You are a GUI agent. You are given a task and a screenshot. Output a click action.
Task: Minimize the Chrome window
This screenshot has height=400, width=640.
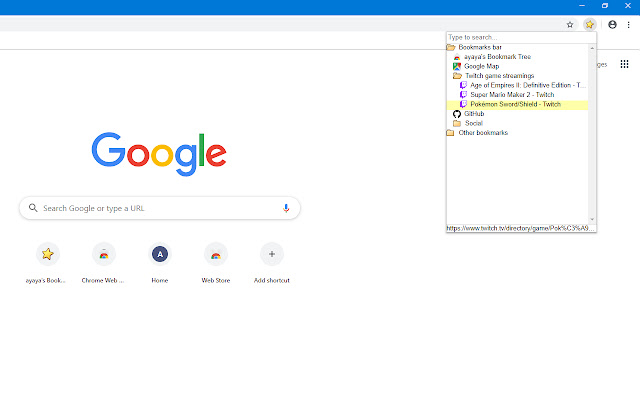[582, 6]
